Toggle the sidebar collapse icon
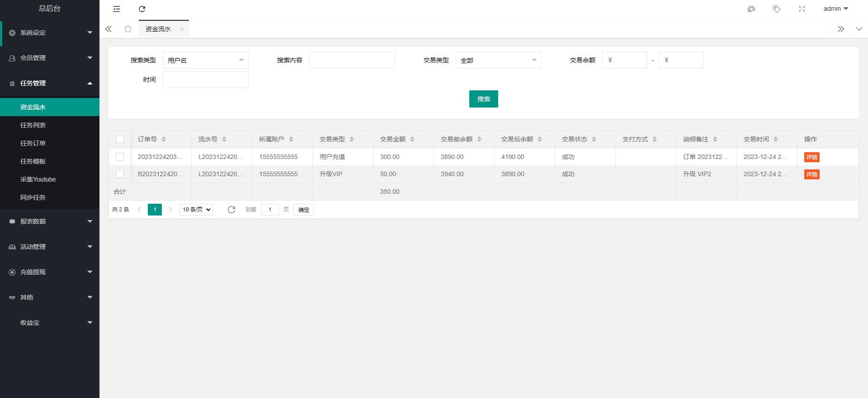868x398 pixels. [117, 9]
